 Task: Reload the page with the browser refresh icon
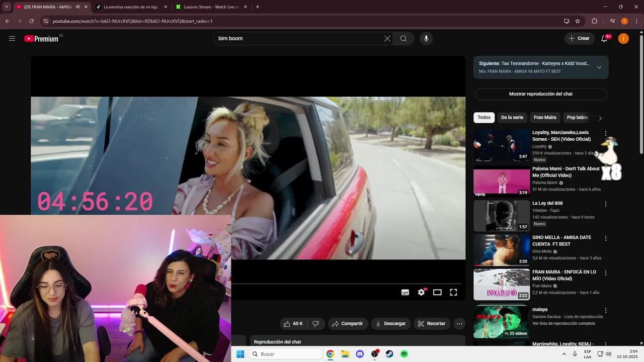[31, 21]
